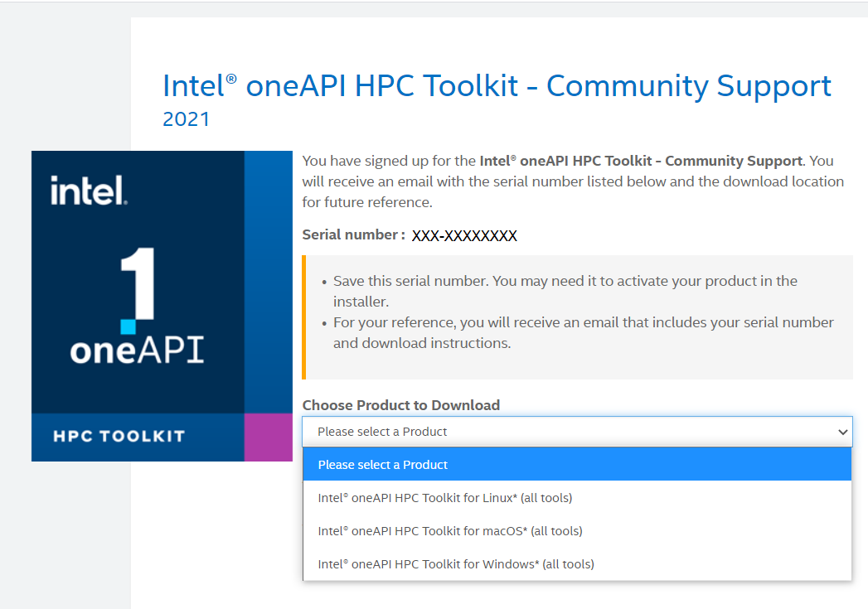
Task: Click the Intel logo in the product image
Action: [88, 191]
